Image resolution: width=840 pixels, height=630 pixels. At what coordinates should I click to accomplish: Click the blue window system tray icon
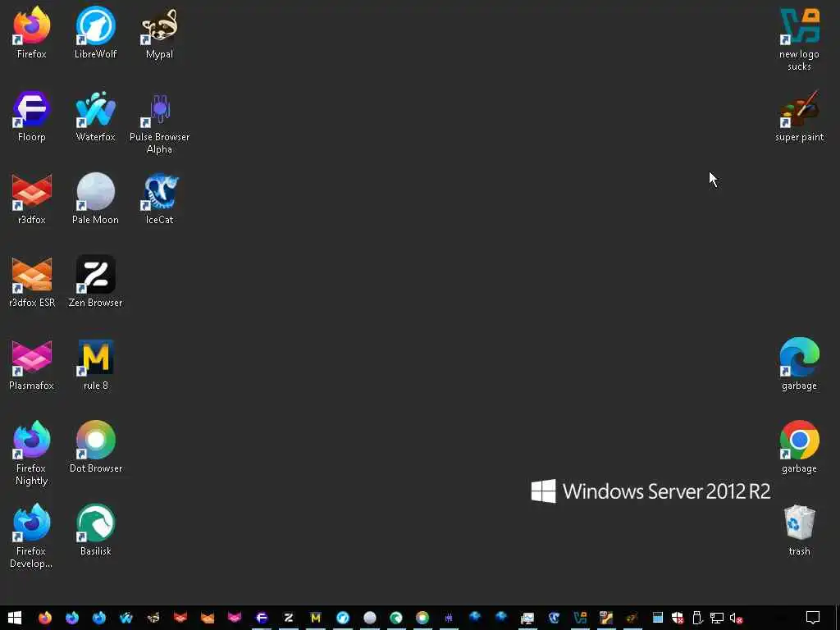658,619
